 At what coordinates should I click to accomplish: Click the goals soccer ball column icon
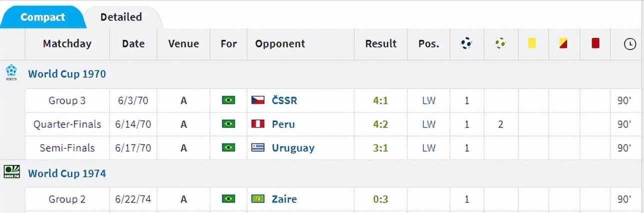[x=466, y=43]
